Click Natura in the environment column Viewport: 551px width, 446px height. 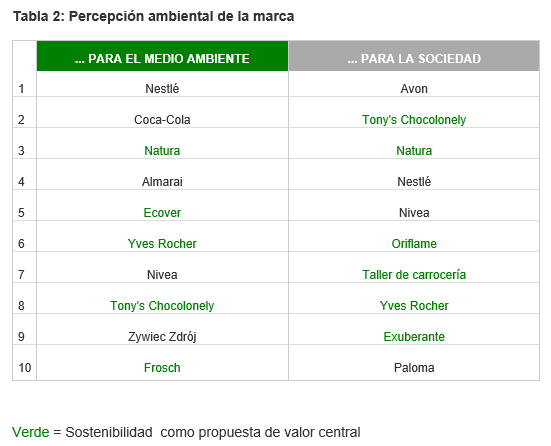[162, 150]
